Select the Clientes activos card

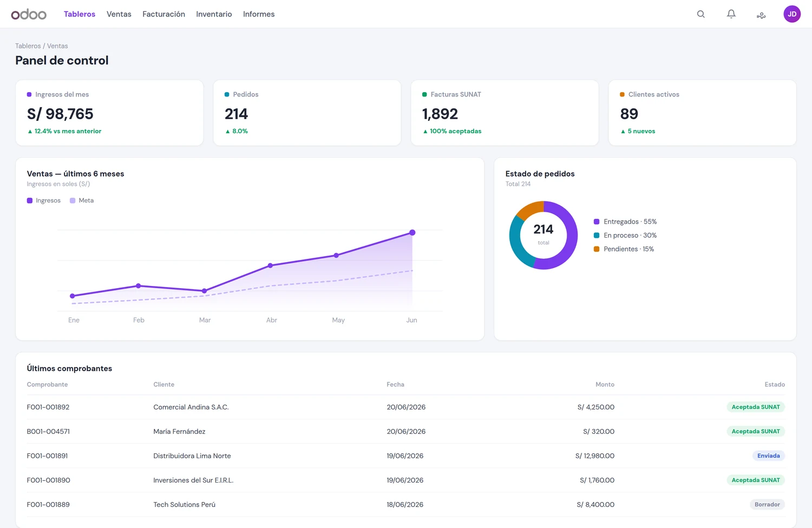coord(702,113)
